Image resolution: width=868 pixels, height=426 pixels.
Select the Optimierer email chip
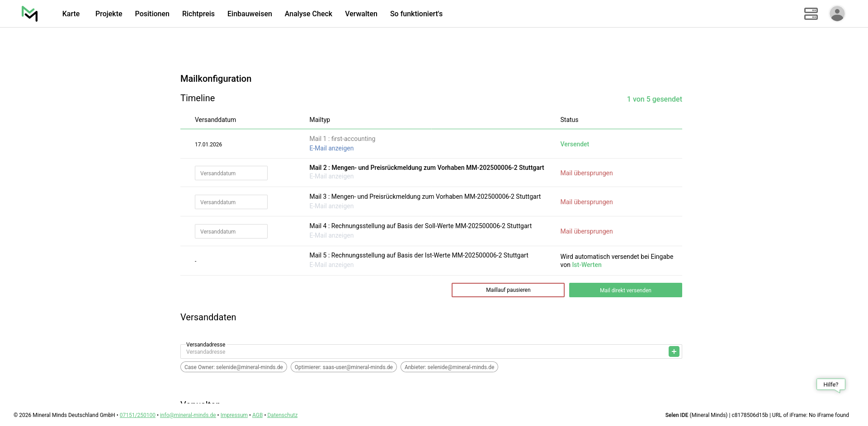click(x=344, y=367)
